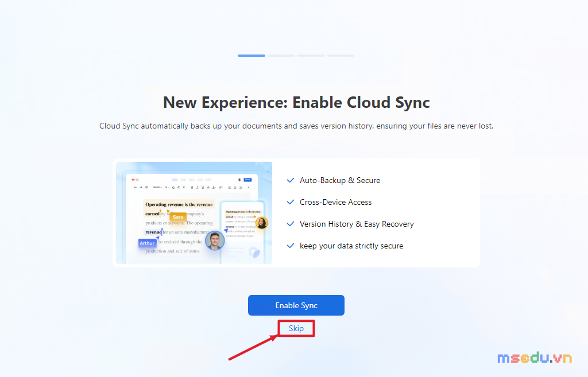
Task: Click the checkmark beside keep your data
Action: [x=290, y=246]
